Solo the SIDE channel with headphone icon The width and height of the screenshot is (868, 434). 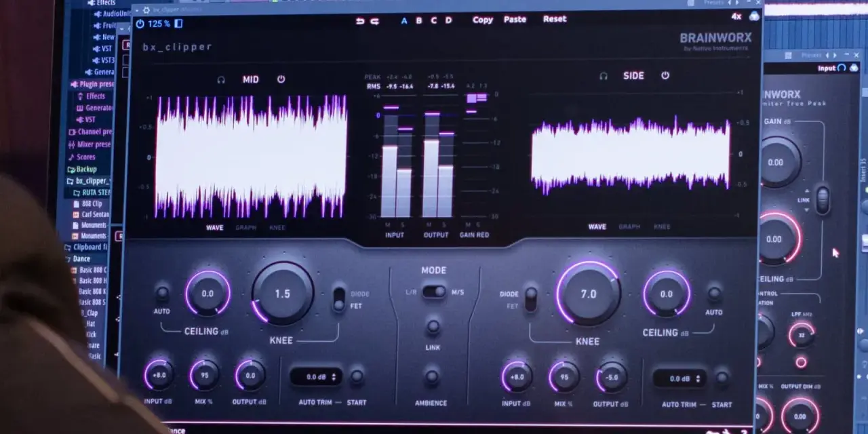coord(604,76)
